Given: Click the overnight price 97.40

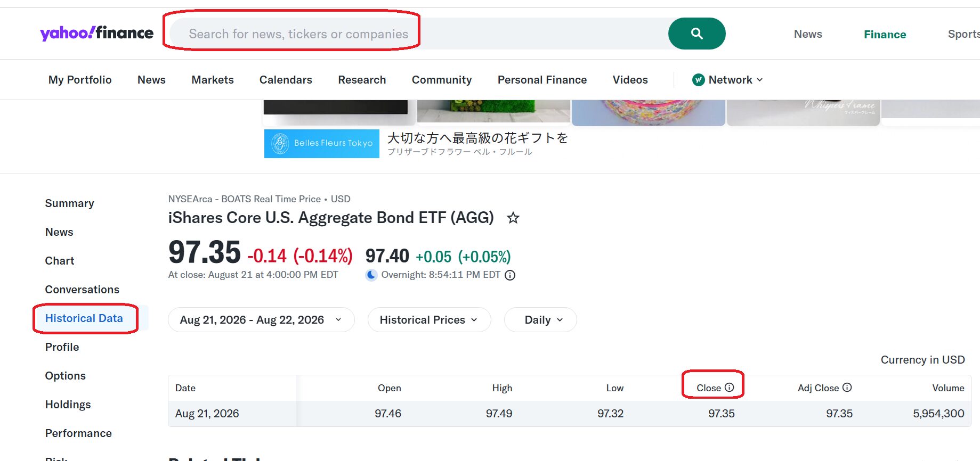Looking at the screenshot, I should click(x=387, y=256).
